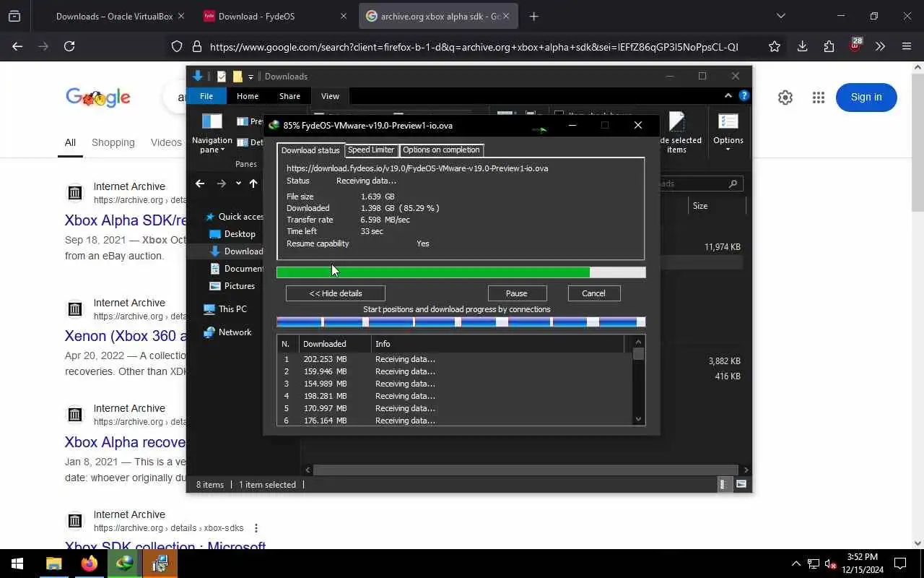Select connection row 1 with 202.253 MB

click(x=455, y=359)
